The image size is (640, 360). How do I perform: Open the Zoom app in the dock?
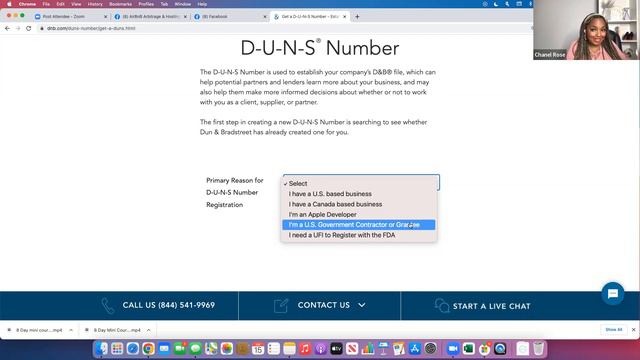(453, 349)
